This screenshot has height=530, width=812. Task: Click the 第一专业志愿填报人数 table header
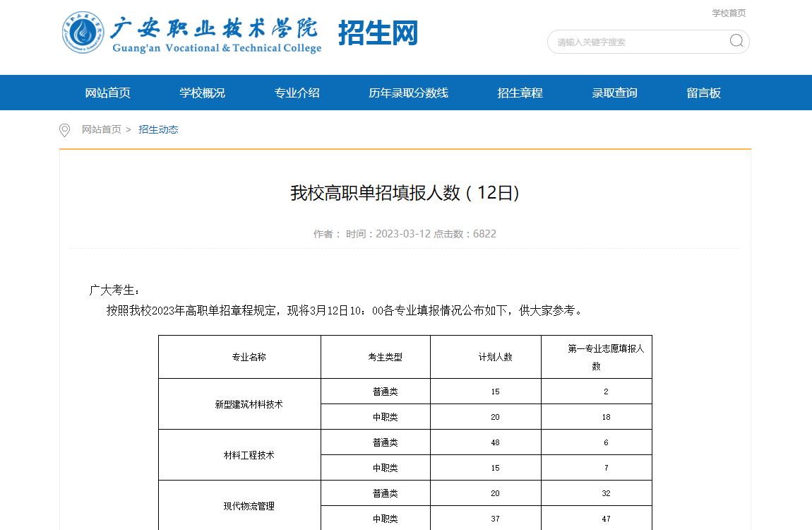point(597,357)
